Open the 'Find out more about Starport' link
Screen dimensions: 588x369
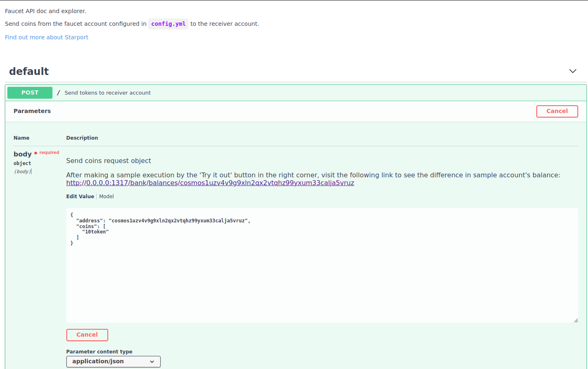tap(46, 37)
